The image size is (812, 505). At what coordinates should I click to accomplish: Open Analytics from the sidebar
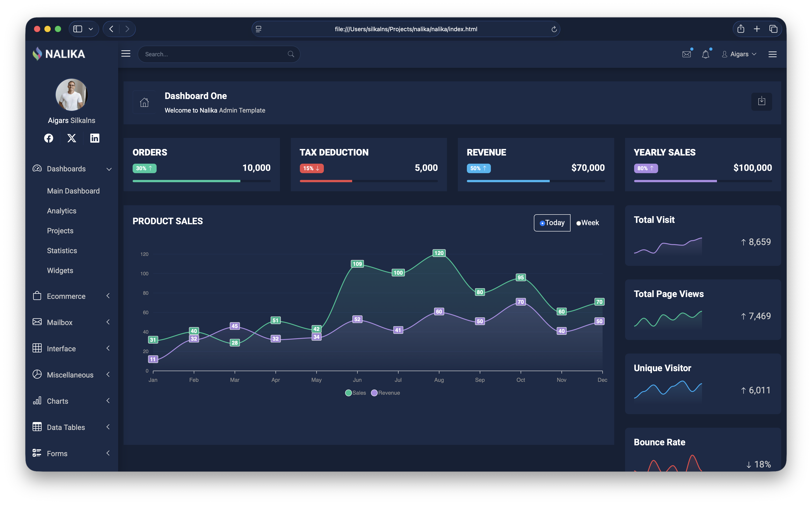[x=62, y=211]
